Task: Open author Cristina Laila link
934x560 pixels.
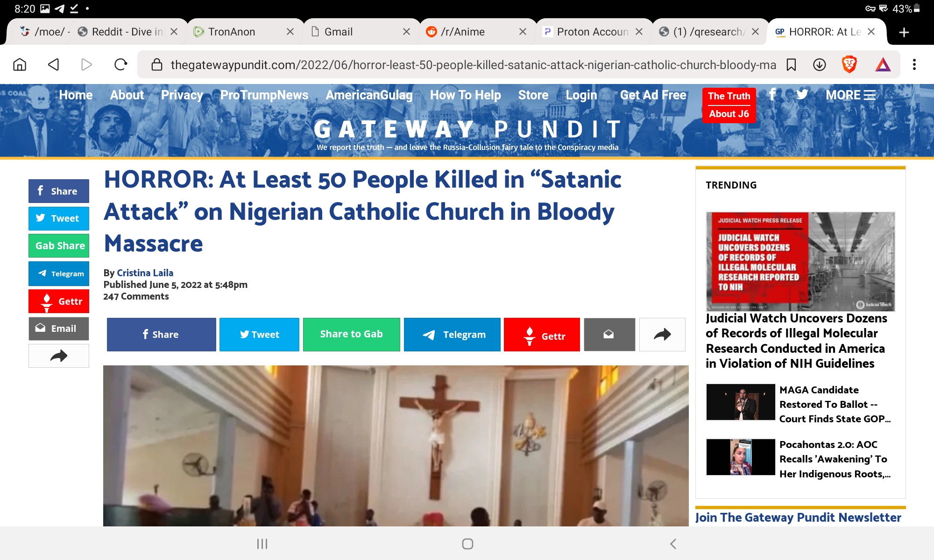Action: 145,273
